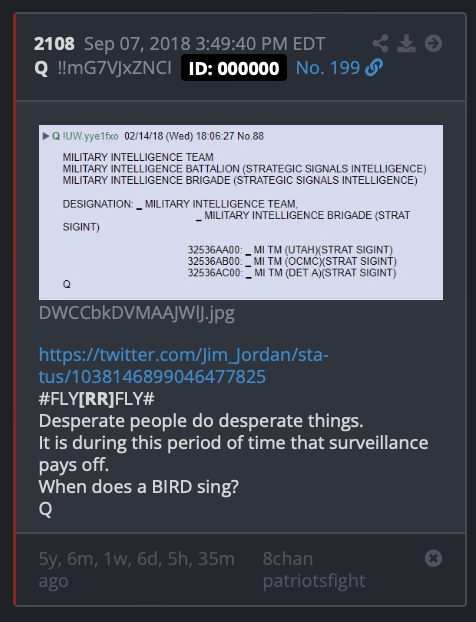Click the chain link icon beside No. 199
Screen dimensions: 476x622
pos(374,68)
